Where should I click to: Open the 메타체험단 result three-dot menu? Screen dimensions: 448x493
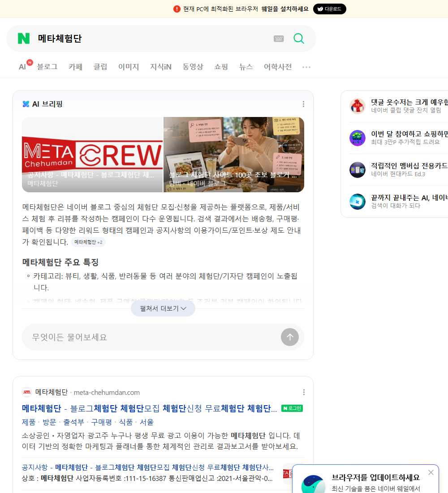tap(304, 392)
